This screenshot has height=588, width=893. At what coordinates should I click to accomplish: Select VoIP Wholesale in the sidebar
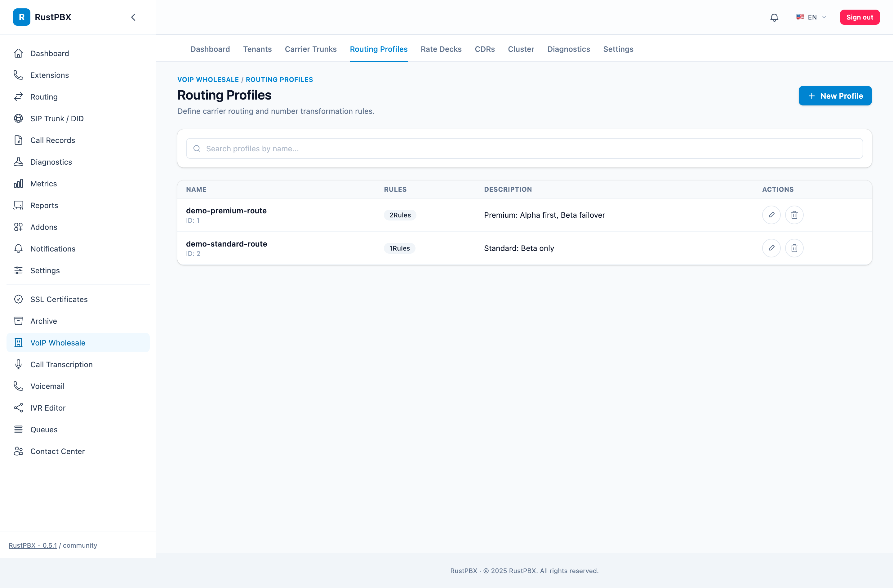[78, 343]
